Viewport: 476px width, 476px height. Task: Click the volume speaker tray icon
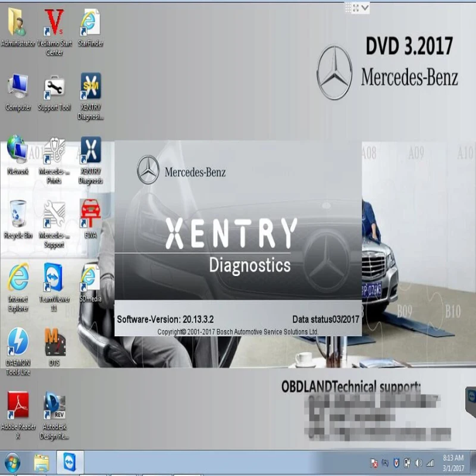point(419,463)
